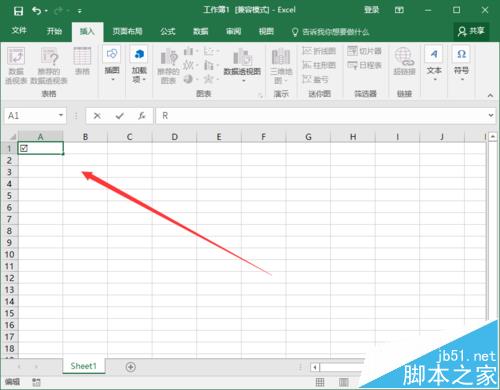The image size is (500, 390).
Task: Open the charts group dialog launcher
Action: pos(260,95)
